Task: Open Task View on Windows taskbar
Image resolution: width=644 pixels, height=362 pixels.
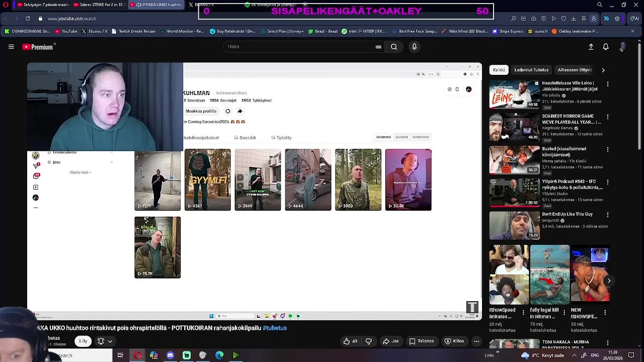Action: pyautogui.click(x=120, y=355)
